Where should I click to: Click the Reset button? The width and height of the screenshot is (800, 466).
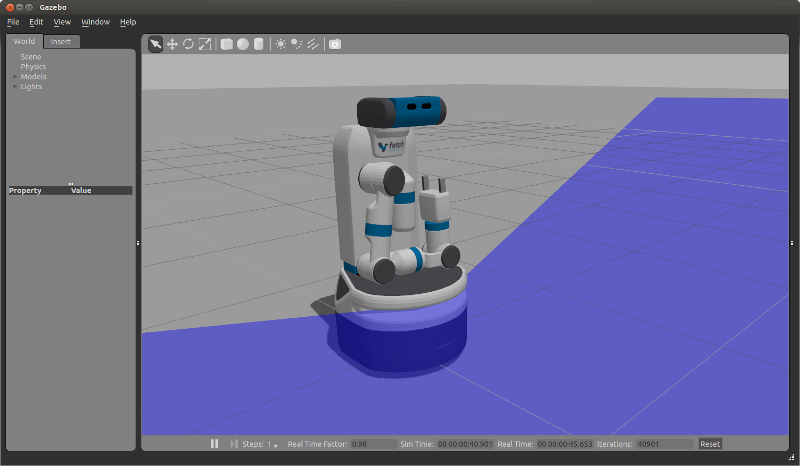coord(710,444)
